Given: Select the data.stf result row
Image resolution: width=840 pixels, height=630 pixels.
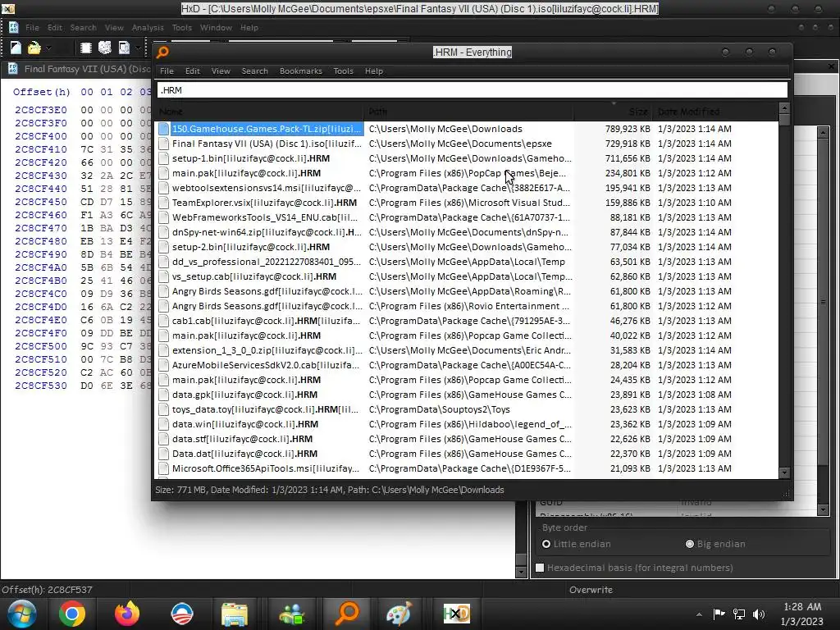Looking at the screenshot, I should click(x=466, y=439).
